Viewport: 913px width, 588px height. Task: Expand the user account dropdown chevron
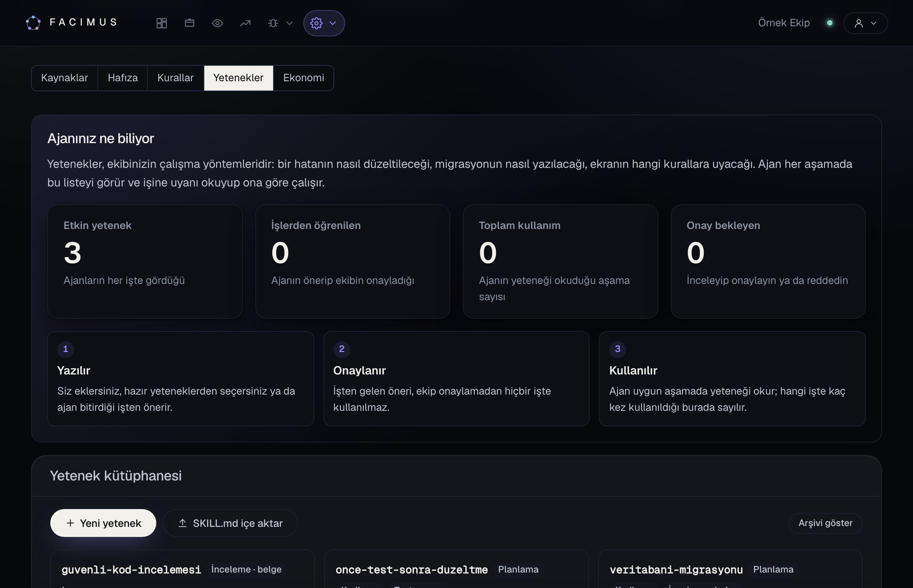click(874, 24)
